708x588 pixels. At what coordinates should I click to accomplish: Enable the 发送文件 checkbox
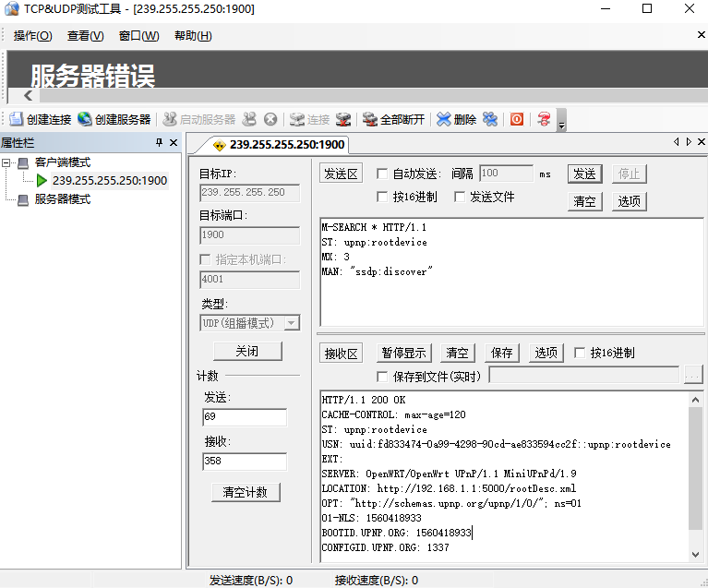pos(459,197)
